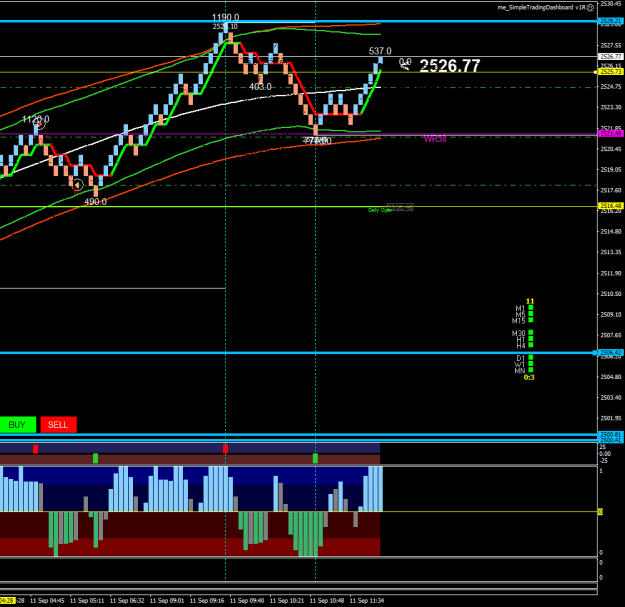
Task: Click the M30 green trend square
Action: 531,333
